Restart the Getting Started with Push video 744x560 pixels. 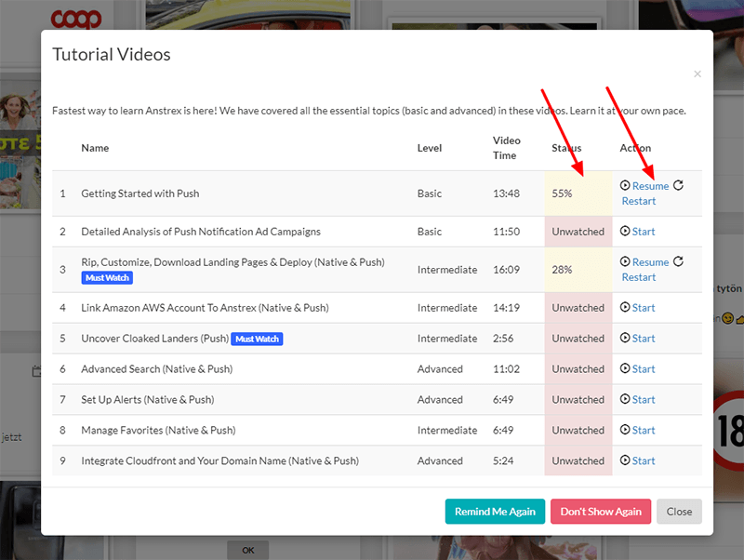(x=639, y=201)
